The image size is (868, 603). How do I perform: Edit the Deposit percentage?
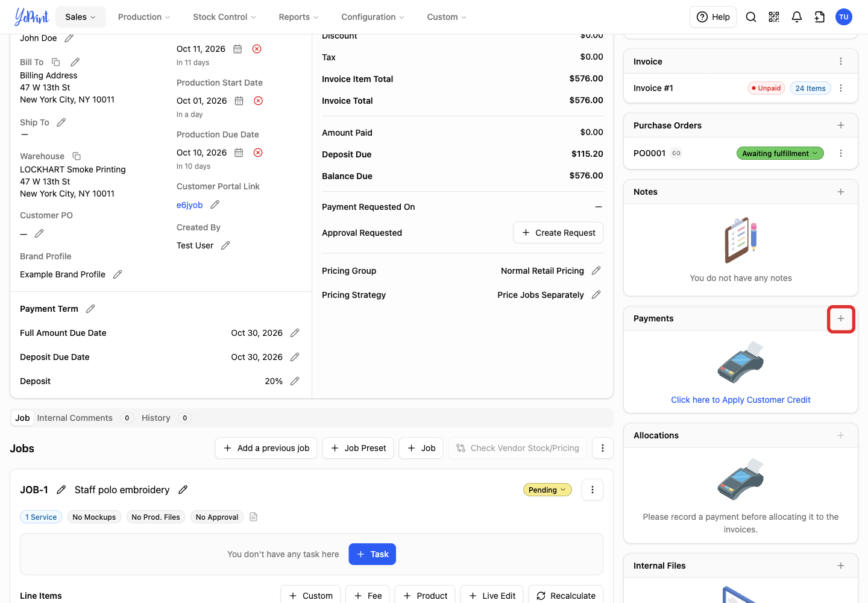pos(295,381)
